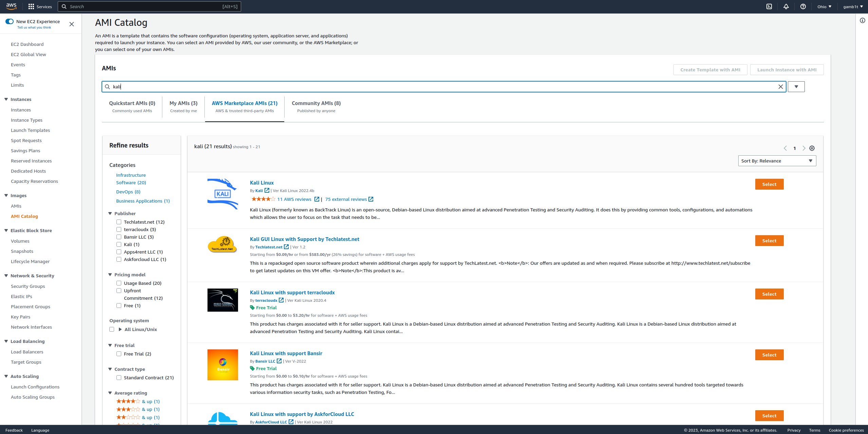The width and height of the screenshot is (868, 434).
Task: Click the AWS logo home icon
Action: 11,6
